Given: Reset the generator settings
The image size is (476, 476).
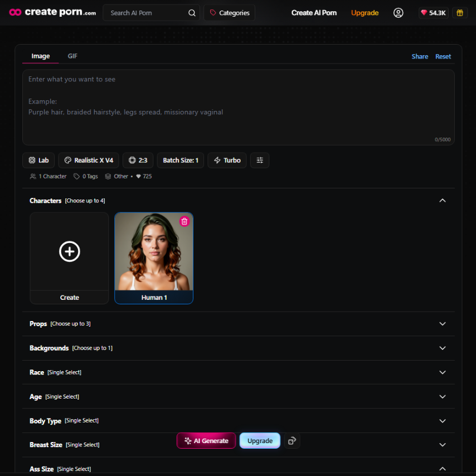Looking at the screenshot, I should tap(443, 56).
